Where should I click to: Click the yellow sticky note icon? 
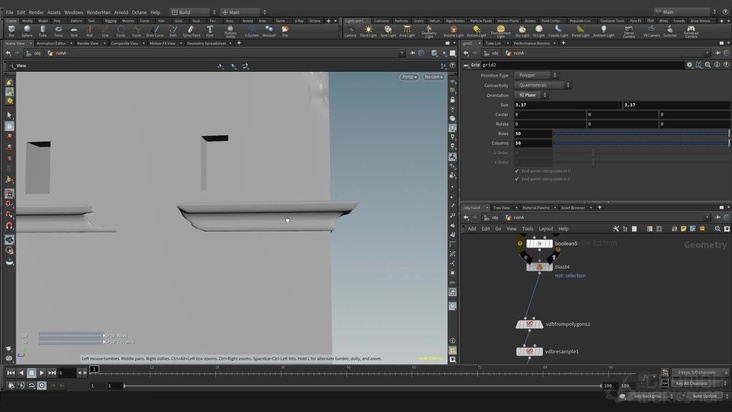point(683,229)
